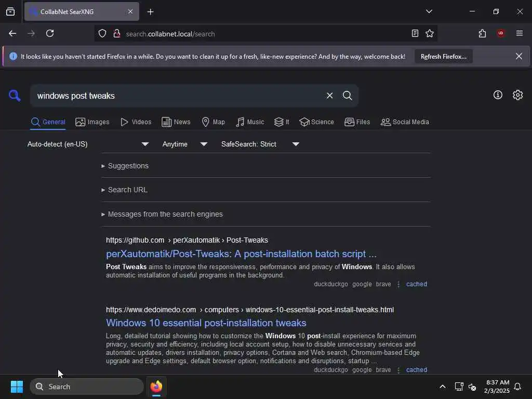
Task: Go back with the browser back arrow
Action: pyautogui.click(x=12, y=34)
